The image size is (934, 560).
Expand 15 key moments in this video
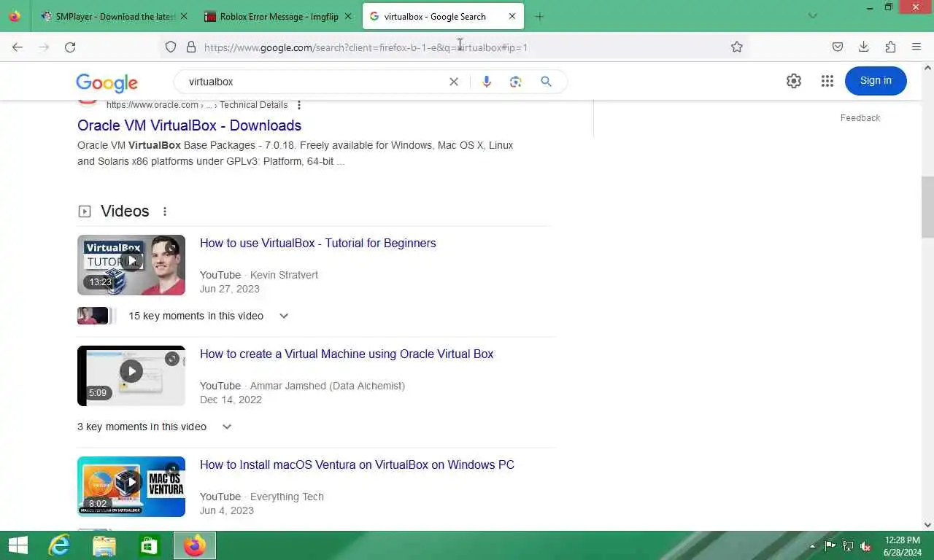tap(284, 316)
